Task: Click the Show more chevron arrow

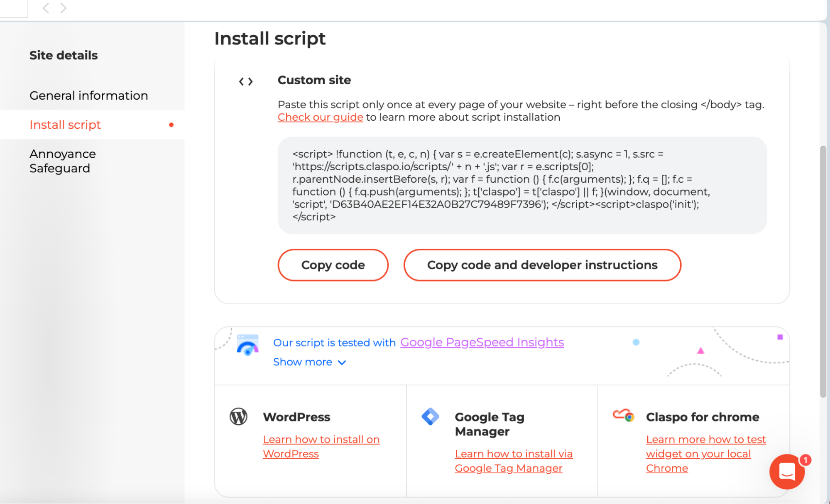Action: (342, 362)
